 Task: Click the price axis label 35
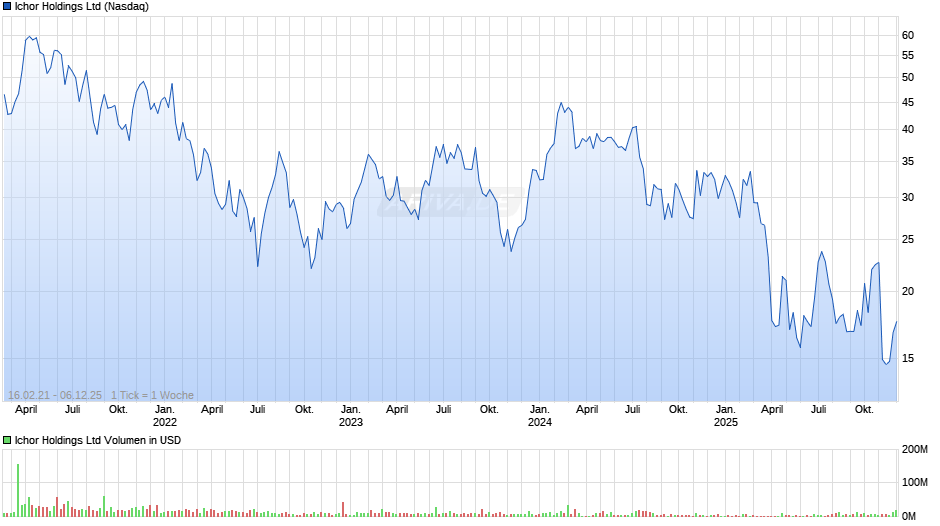(x=908, y=161)
